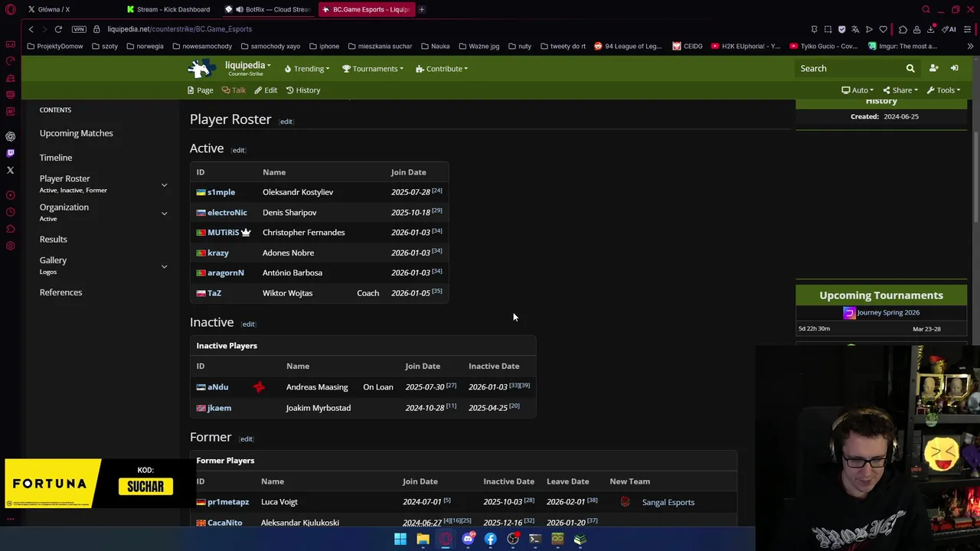Click the site padlock icon
Viewport: 980px width, 551px height.
click(97, 29)
